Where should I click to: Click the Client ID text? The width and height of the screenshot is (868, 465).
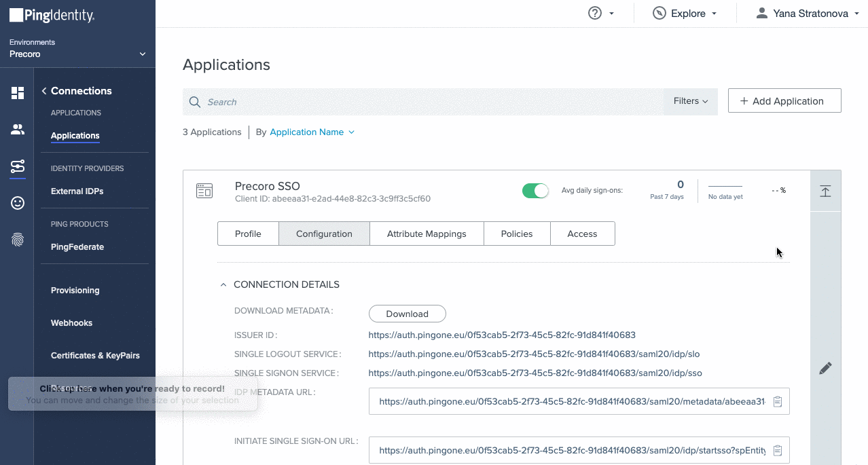tap(333, 199)
